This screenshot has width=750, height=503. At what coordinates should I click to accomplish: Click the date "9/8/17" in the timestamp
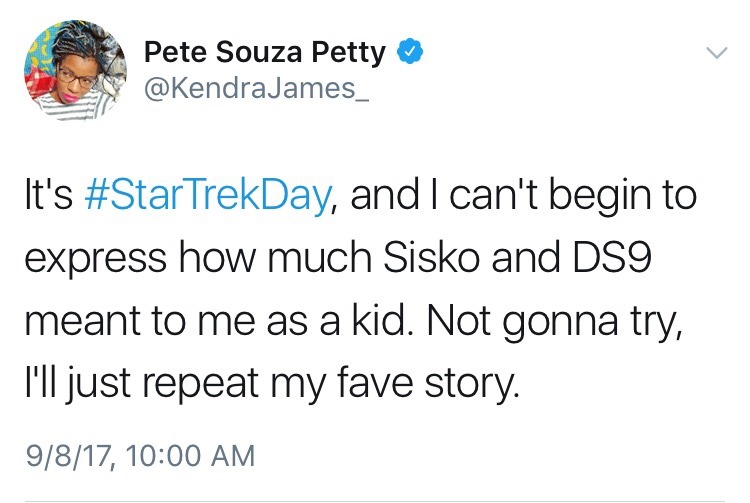point(66,458)
